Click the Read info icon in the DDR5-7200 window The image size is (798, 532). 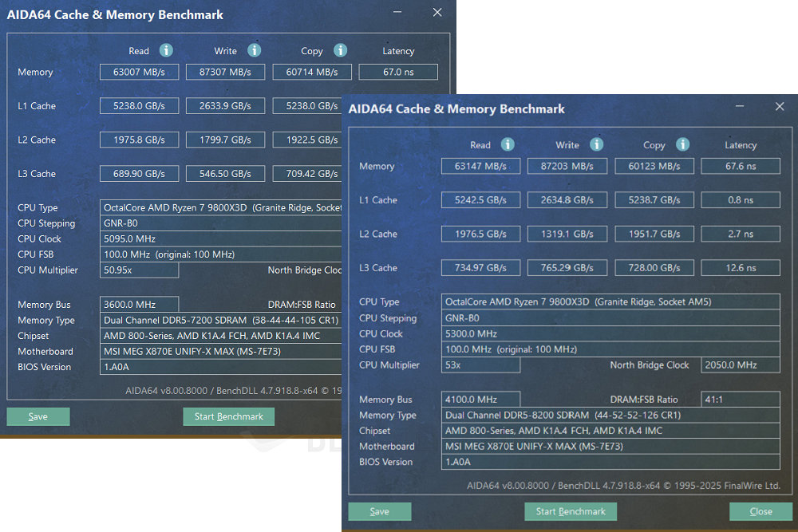click(166, 50)
